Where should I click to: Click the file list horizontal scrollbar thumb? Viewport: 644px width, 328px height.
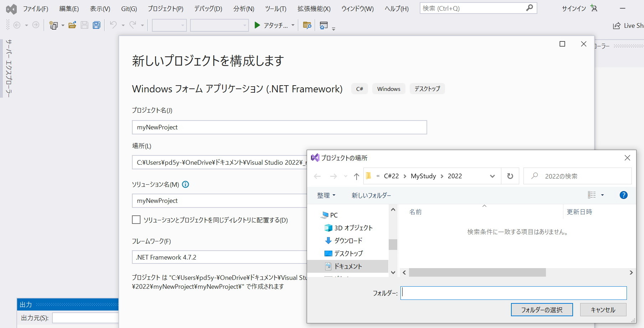point(477,272)
